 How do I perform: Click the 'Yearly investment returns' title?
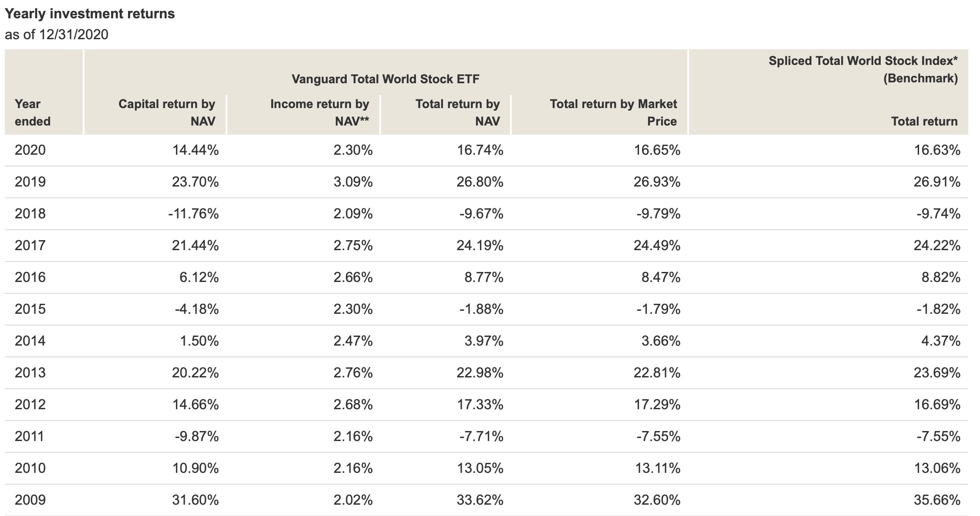[90, 14]
